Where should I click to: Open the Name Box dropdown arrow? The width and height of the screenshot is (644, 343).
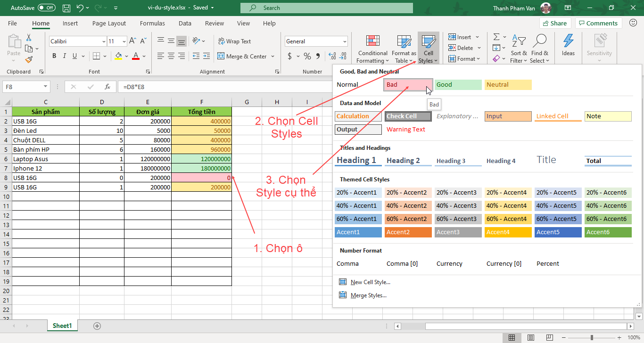(x=46, y=87)
